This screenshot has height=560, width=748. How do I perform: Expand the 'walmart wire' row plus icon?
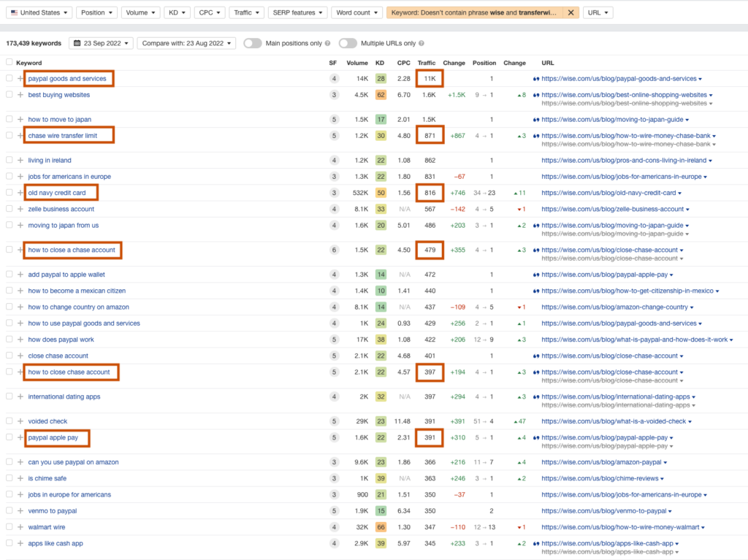point(20,527)
